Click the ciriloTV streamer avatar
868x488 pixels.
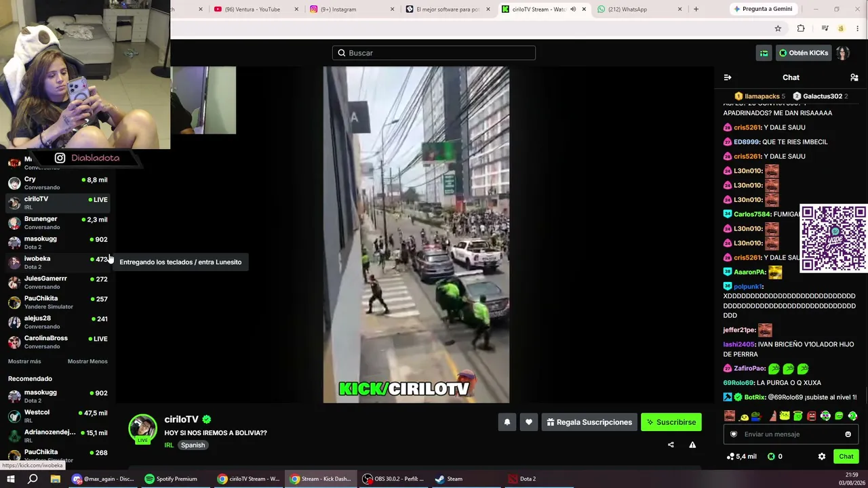click(142, 428)
